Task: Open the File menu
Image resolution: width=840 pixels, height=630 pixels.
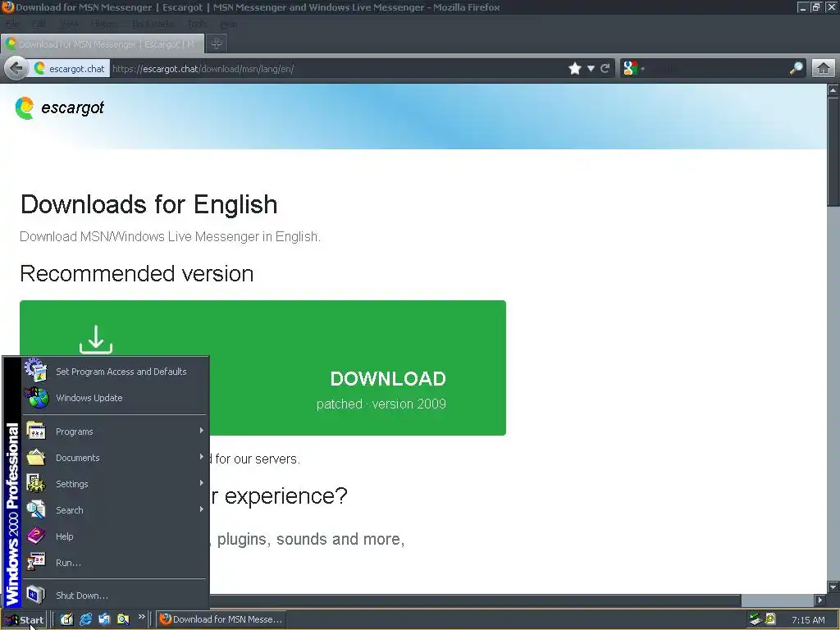Action: tap(12, 24)
